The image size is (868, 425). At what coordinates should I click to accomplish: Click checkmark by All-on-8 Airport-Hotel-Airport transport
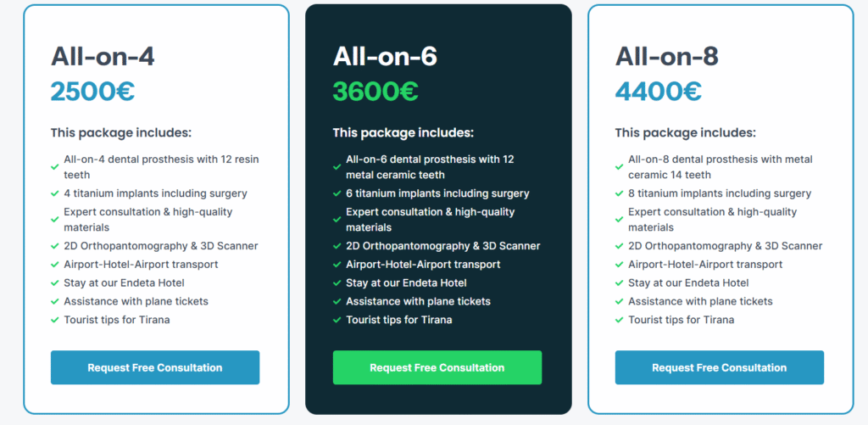619,265
